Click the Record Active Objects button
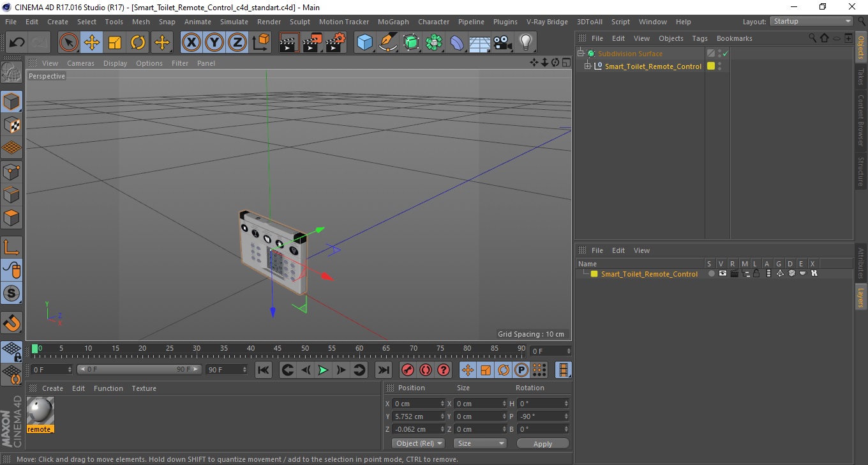Image resolution: width=868 pixels, height=465 pixels. point(408,370)
